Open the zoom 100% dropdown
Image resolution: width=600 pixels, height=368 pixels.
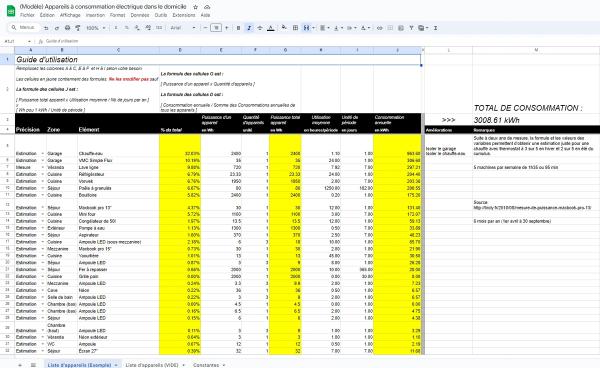[x=96, y=28]
